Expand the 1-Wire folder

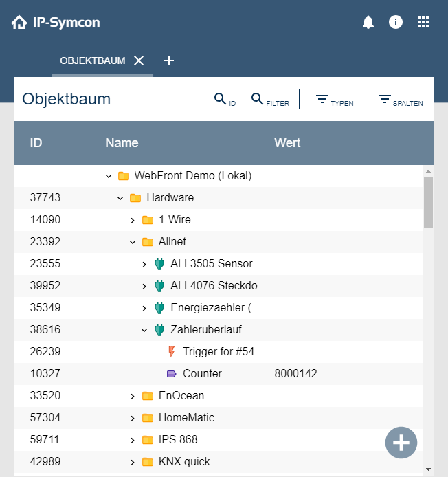click(x=133, y=220)
